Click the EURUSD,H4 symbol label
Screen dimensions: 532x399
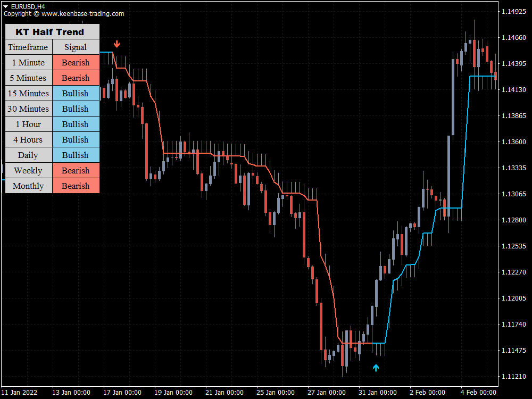click(28, 6)
